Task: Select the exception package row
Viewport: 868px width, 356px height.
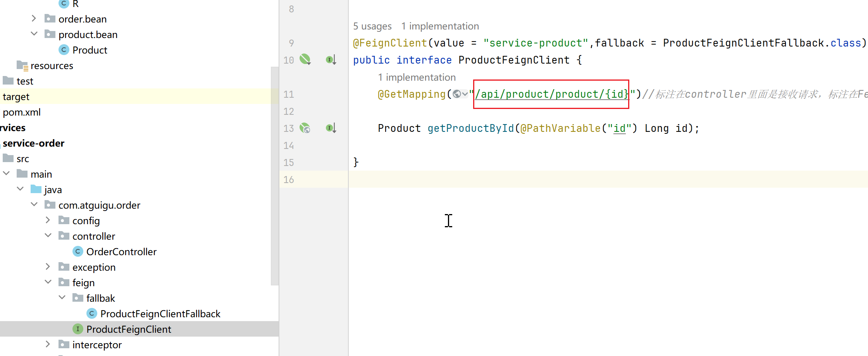Action: [139, 267]
